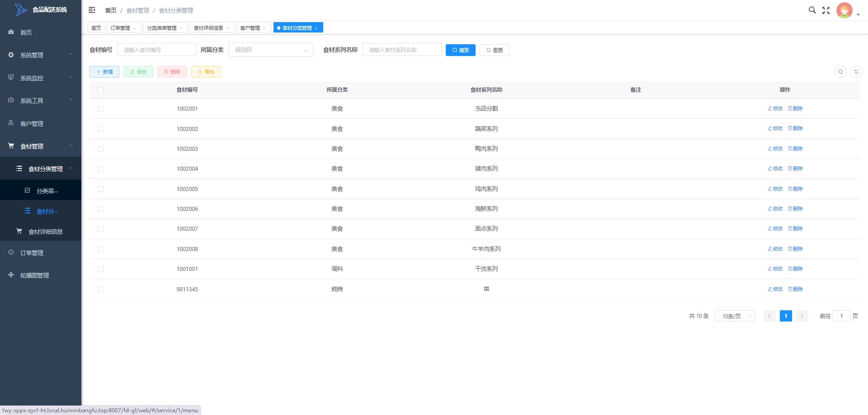The height and width of the screenshot is (415, 868).
Task: Select page 1 in pagination
Action: 786,316
